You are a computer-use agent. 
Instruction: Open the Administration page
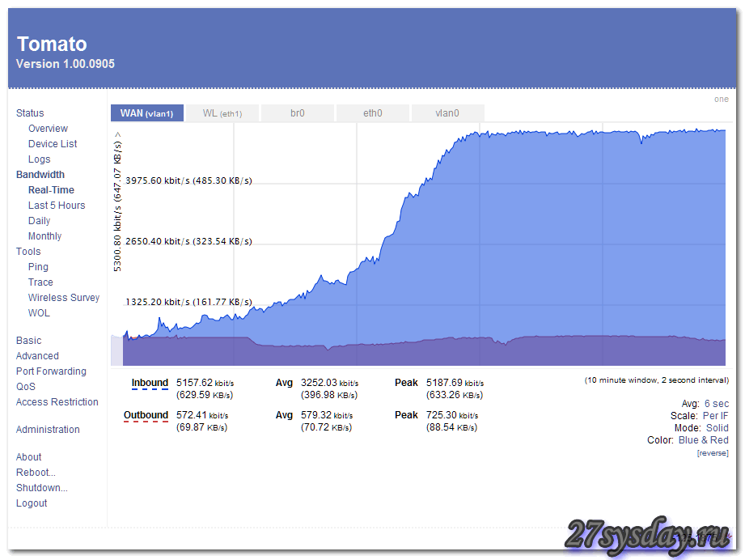tap(48, 429)
